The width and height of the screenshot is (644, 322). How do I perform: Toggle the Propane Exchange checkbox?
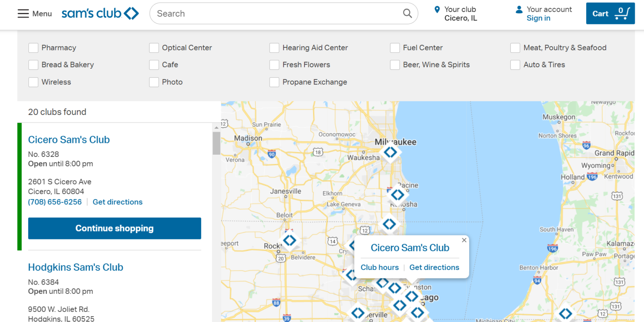(x=274, y=82)
